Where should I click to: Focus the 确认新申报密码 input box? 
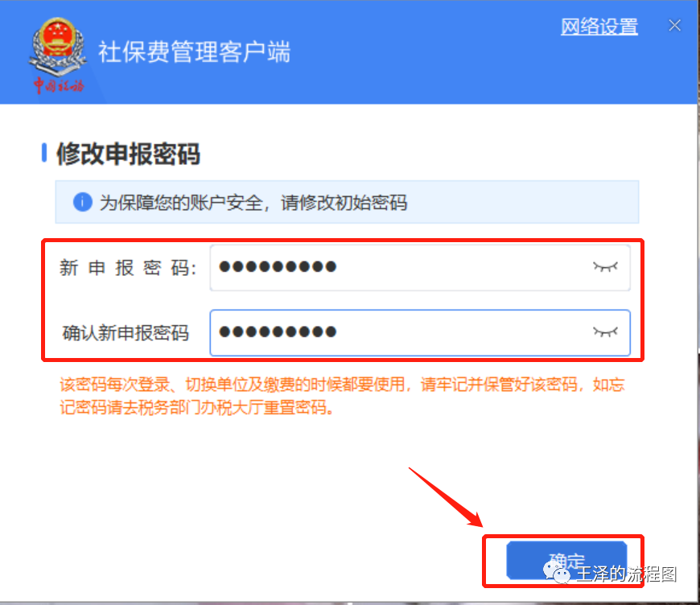pyautogui.click(x=420, y=332)
